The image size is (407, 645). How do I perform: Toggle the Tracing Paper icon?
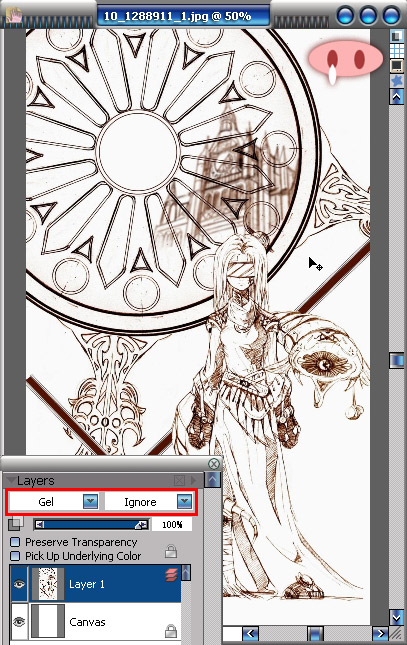point(397,37)
